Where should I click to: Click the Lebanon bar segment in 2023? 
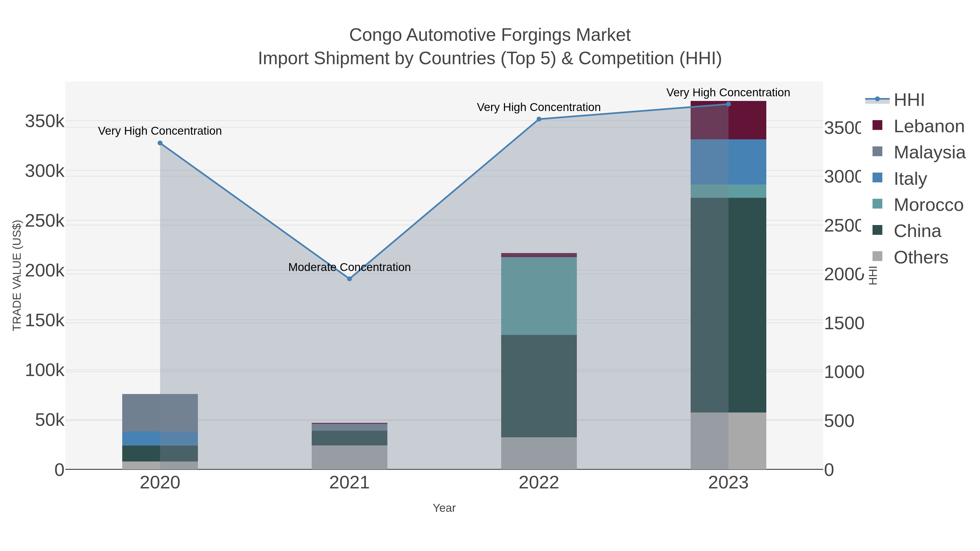click(728, 120)
